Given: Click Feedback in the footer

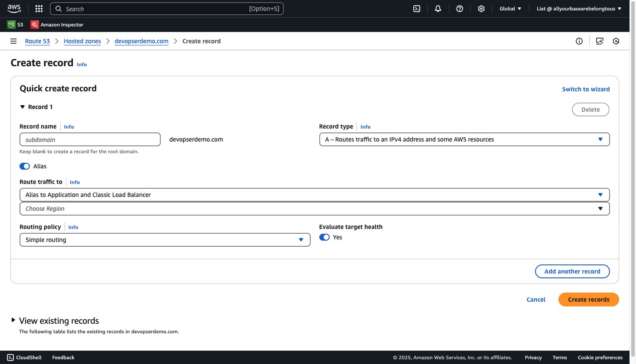Looking at the screenshot, I should (x=63, y=358).
